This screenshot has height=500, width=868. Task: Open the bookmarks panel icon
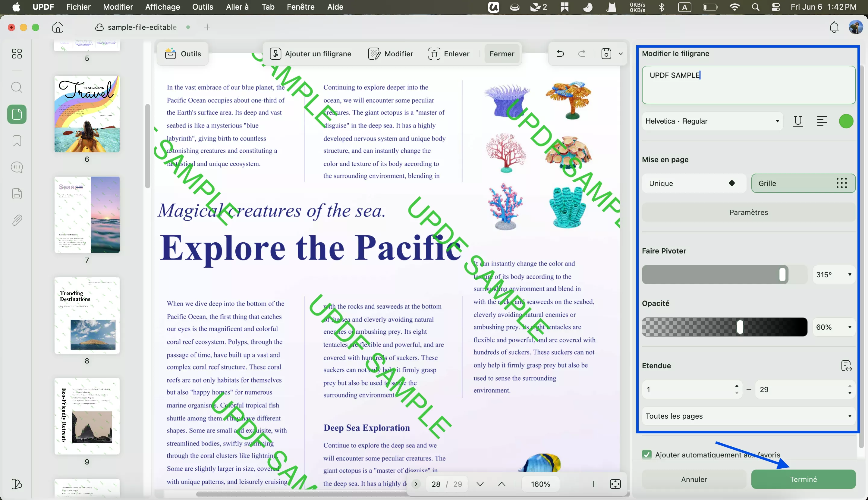[17, 141]
